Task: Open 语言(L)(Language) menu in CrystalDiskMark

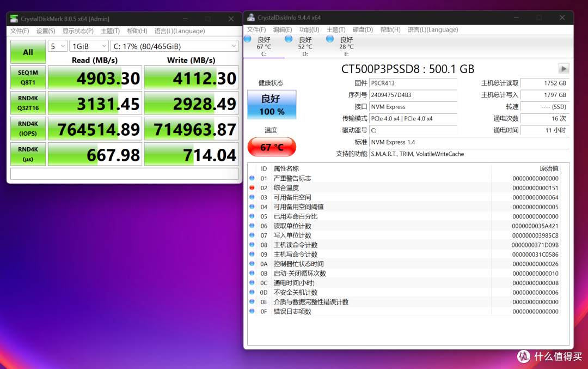Action: click(180, 31)
